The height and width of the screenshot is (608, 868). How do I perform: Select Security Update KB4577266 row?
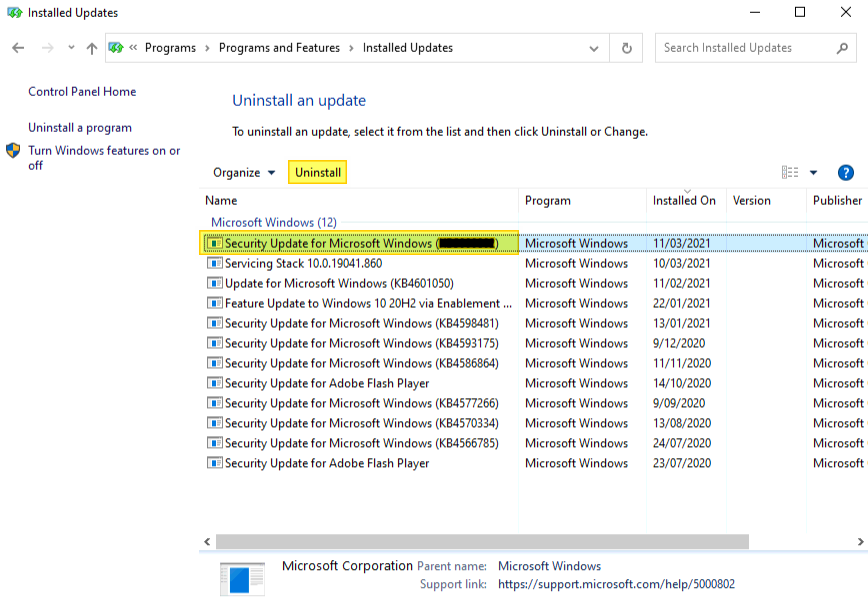tap(534, 403)
